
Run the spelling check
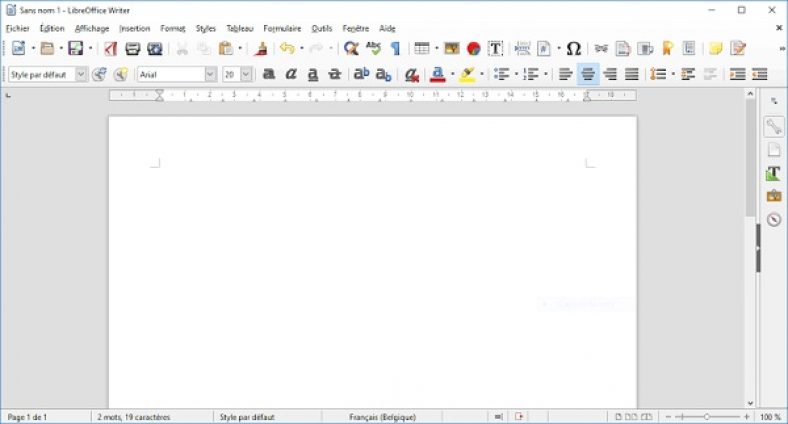click(373, 48)
